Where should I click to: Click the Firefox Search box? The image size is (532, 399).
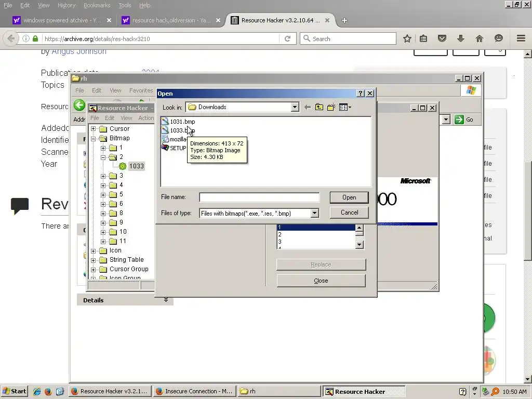click(x=348, y=38)
